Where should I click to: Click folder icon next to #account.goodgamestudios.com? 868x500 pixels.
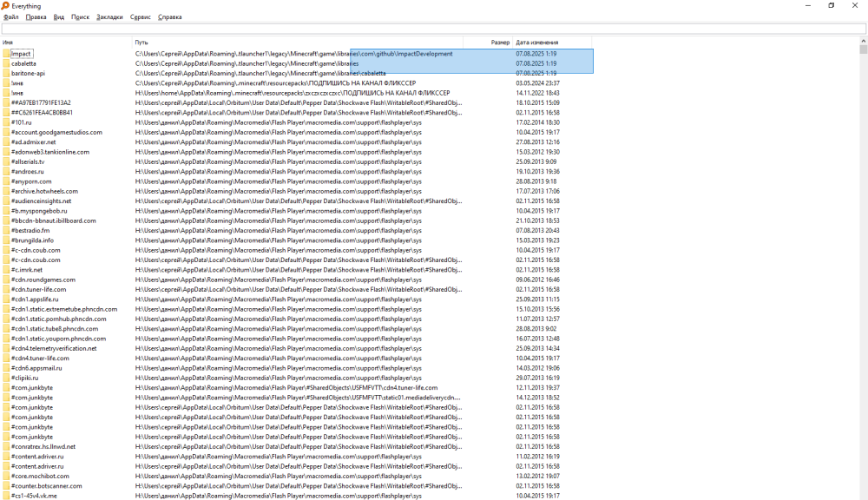[6, 132]
